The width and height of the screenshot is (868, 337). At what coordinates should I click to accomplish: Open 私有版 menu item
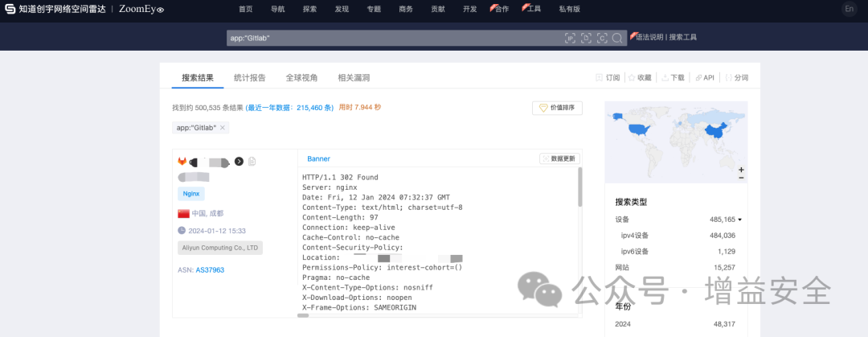click(x=570, y=9)
